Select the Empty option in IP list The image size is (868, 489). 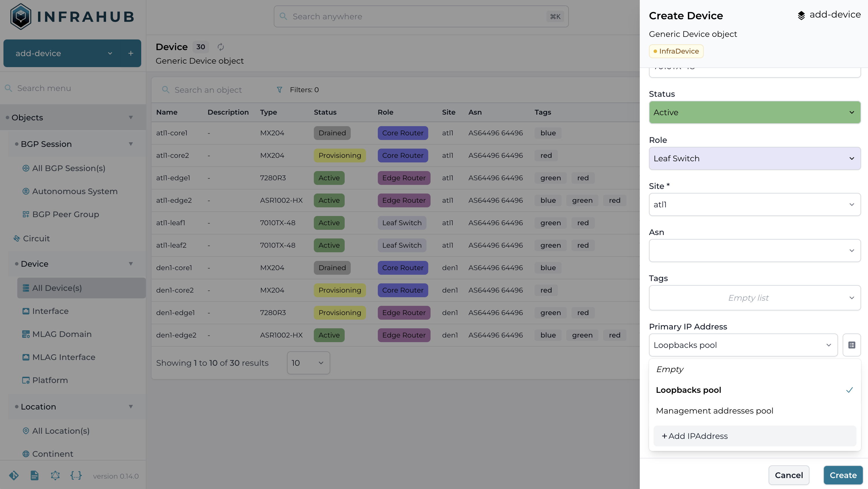(x=755, y=369)
